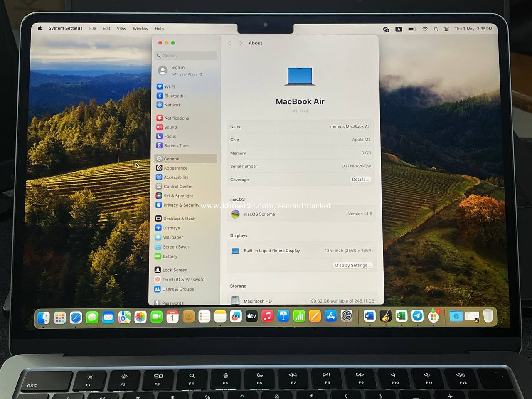Open the View menu
The image size is (532, 399).
coord(121,28)
